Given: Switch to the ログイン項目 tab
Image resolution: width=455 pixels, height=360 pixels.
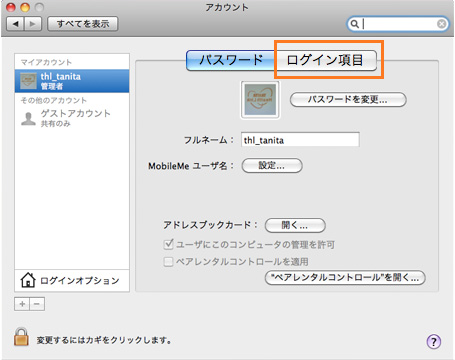Looking at the screenshot, I should (326, 60).
